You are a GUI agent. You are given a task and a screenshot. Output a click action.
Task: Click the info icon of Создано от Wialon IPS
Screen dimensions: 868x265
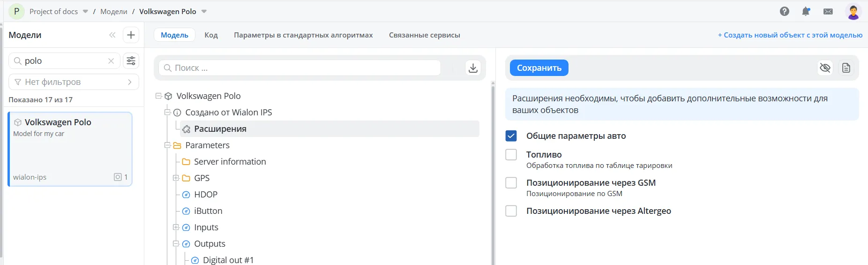177,113
